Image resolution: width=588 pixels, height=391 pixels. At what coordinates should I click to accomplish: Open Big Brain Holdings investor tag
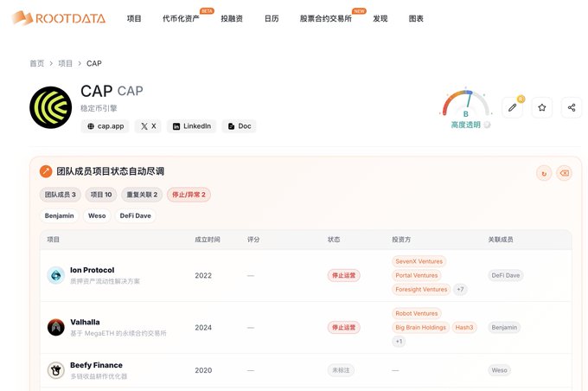421,327
